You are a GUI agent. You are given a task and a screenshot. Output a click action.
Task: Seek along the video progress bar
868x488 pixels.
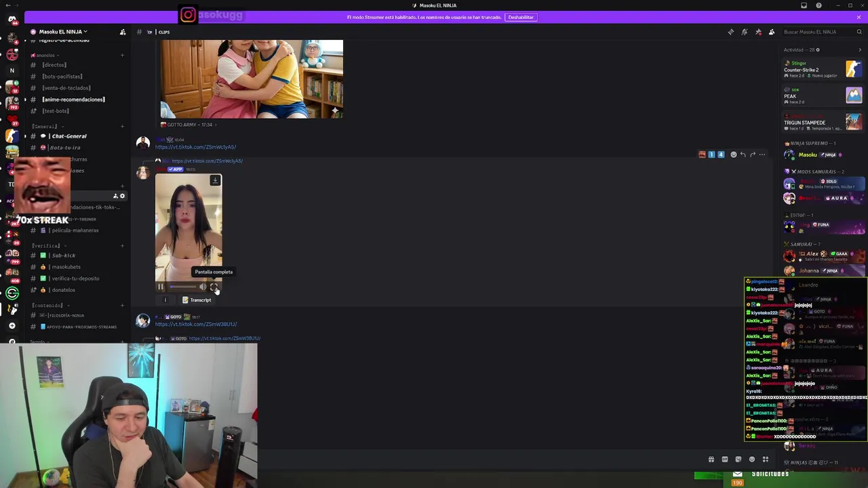pyautogui.click(x=182, y=287)
